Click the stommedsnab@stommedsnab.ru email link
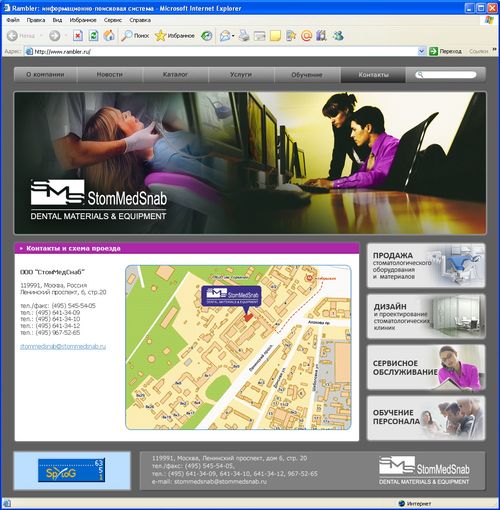This screenshot has height=510, width=500. point(63,346)
